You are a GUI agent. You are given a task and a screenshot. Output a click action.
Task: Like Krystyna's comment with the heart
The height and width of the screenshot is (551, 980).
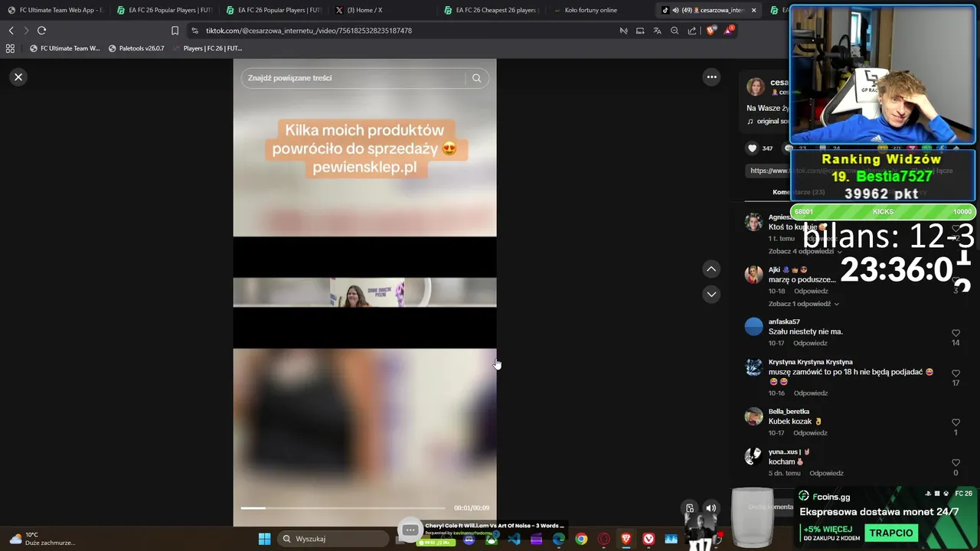click(955, 373)
